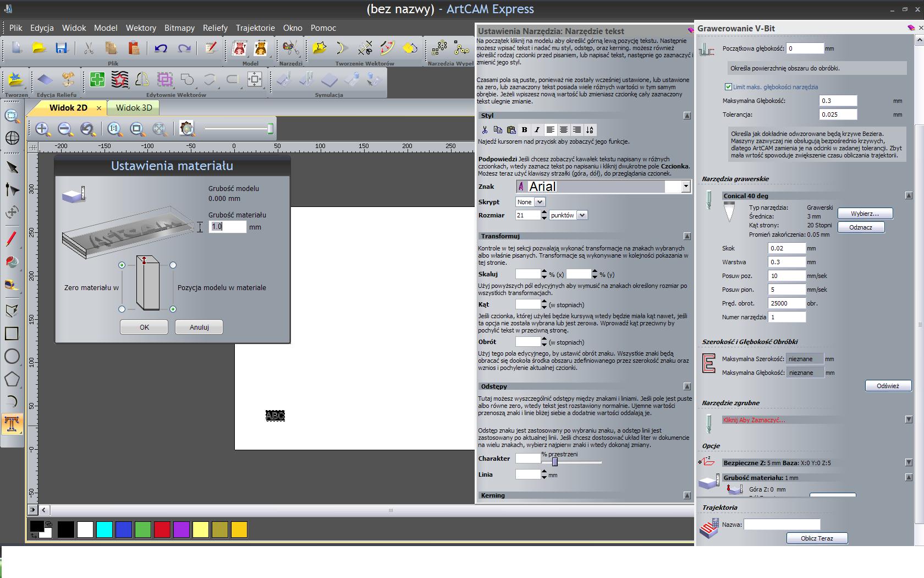
Task: Select top-right Pozycja modelu radio button
Action: pos(173,265)
